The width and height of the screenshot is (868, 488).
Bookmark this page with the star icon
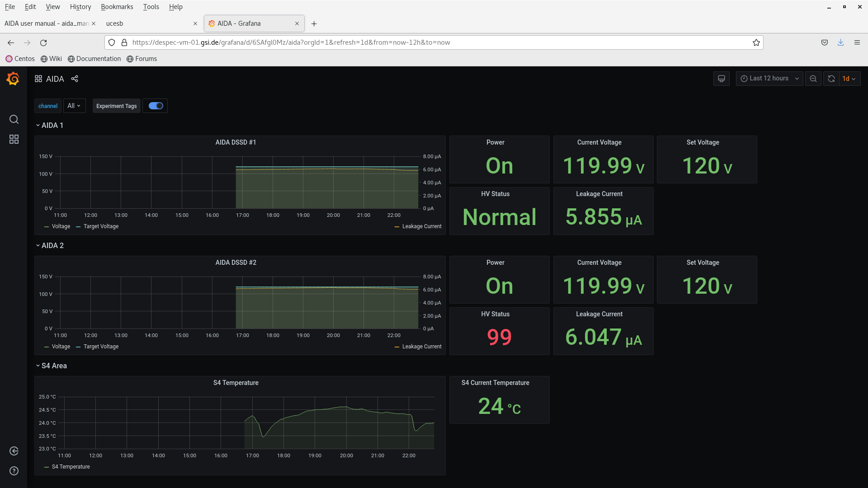click(x=756, y=42)
